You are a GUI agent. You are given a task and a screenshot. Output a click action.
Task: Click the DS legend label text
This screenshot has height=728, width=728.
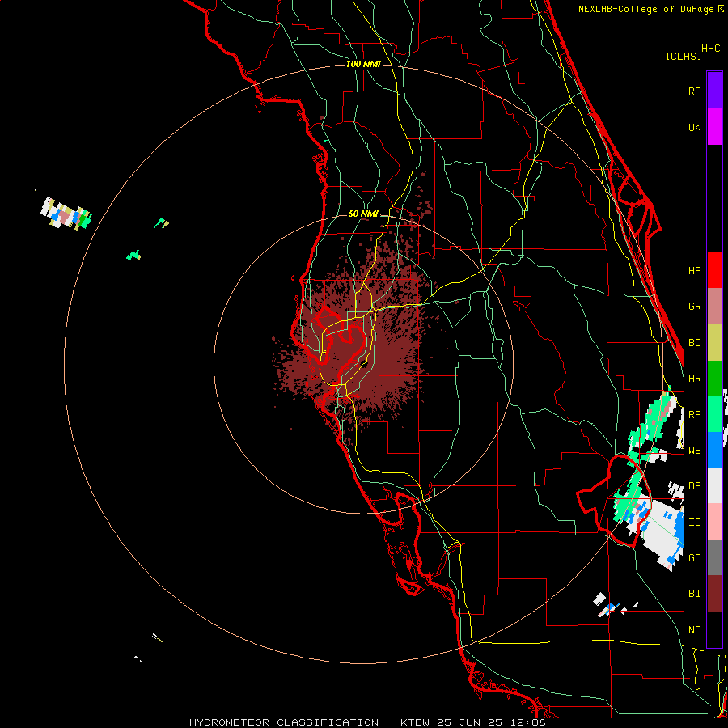[694, 486]
